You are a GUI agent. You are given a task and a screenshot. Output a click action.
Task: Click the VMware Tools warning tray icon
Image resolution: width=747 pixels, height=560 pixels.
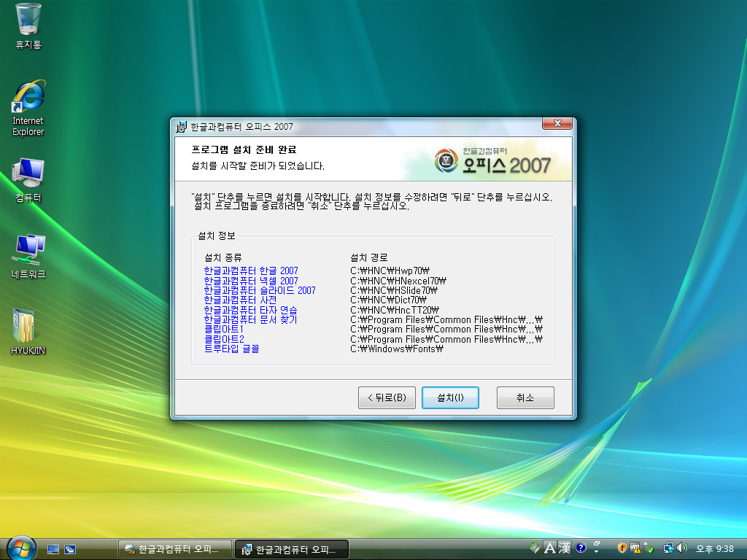pyautogui.click(x=635, y=548)
